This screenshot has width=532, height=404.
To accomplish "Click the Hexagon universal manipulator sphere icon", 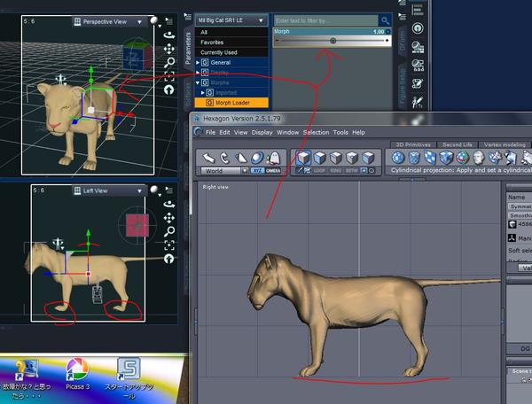I will click(257, 158).
